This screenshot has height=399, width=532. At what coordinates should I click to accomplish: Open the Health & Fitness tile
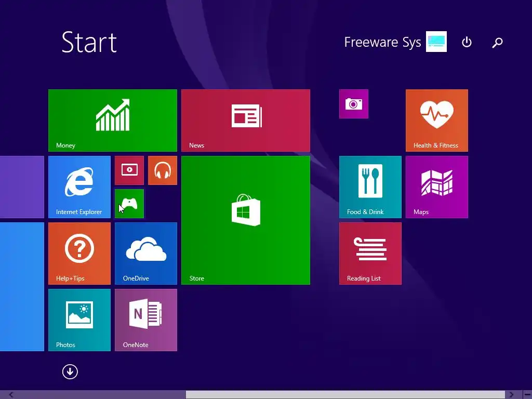pyautogui.click(x=436, y=121)
